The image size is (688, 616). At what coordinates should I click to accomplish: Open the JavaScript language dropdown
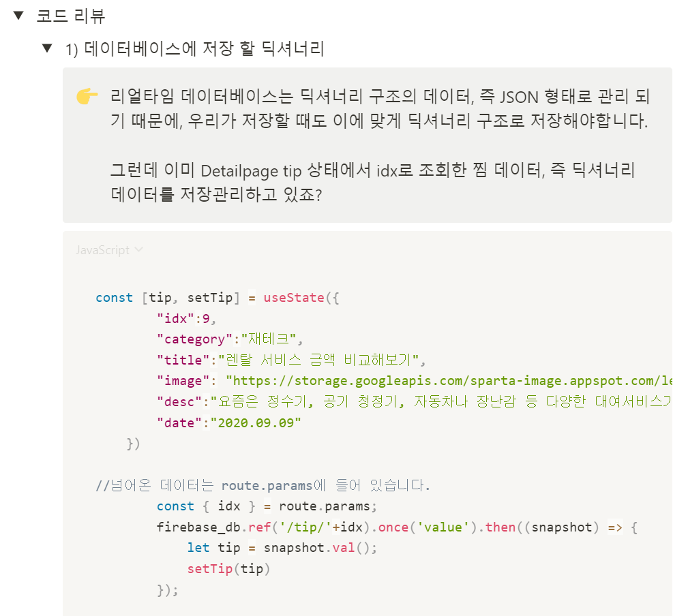pyautogui.click(x=109, y=250)
